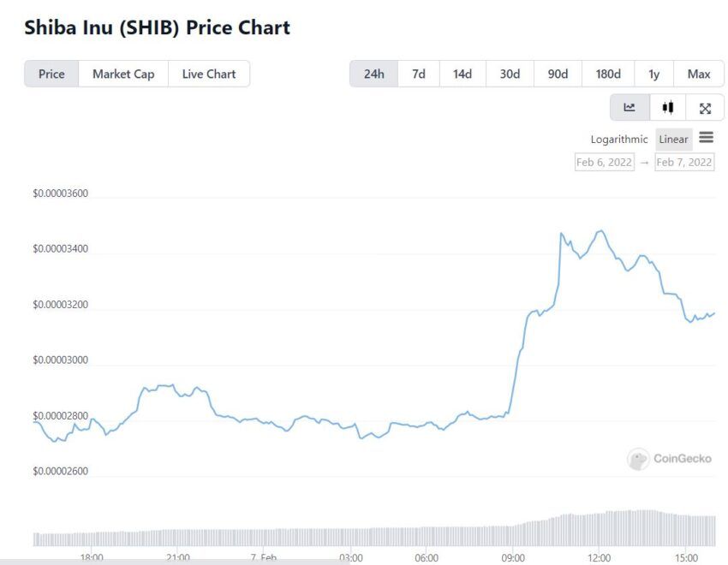Switch to the Market Cap tab
728x565 pixels.
coord(123,74)
